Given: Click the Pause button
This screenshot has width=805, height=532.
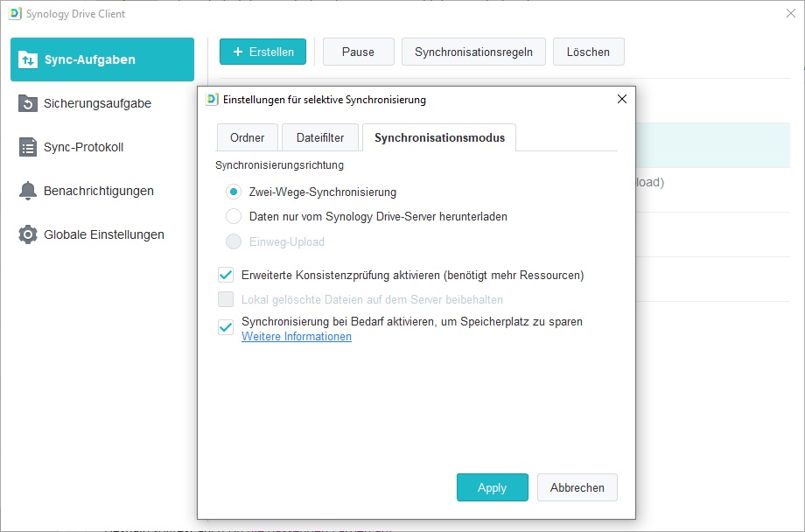Looking at the screenshot, I should [x=359, y=52].
